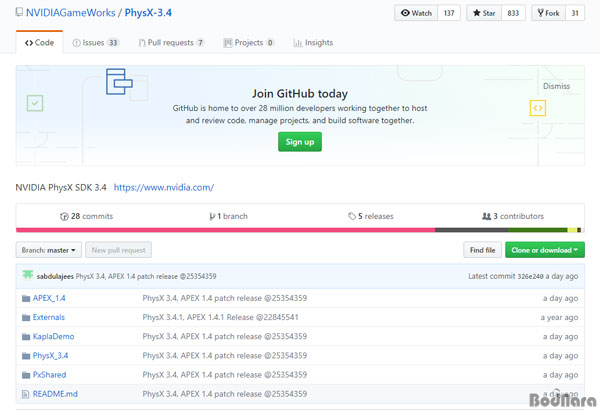View the 28 commits list
This screenshot has height=410, width=600.
[x=86, y=216]
